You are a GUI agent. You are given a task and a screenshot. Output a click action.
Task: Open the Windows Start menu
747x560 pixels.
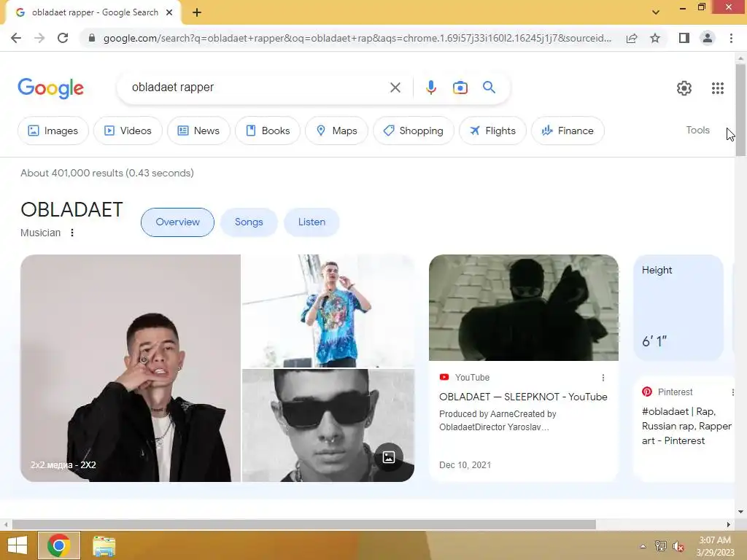pyautogui.click(x=18, y=545)
